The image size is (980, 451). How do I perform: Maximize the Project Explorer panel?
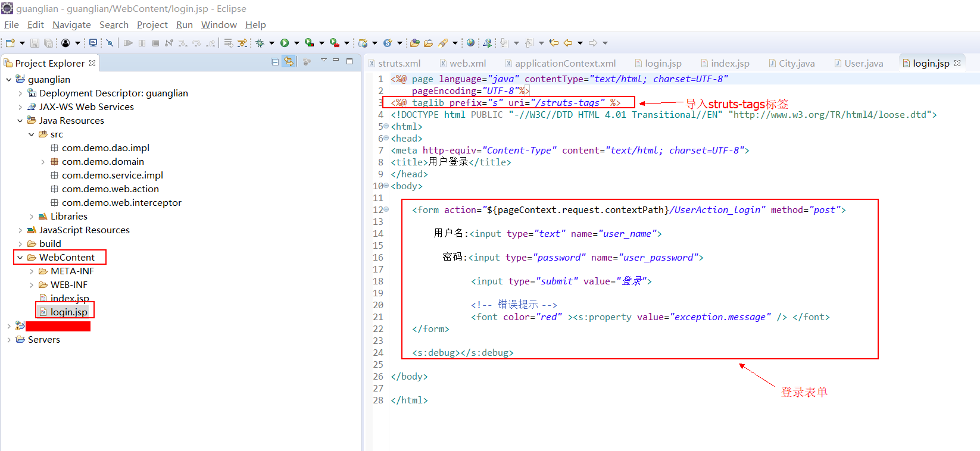(x=349, y=61)
